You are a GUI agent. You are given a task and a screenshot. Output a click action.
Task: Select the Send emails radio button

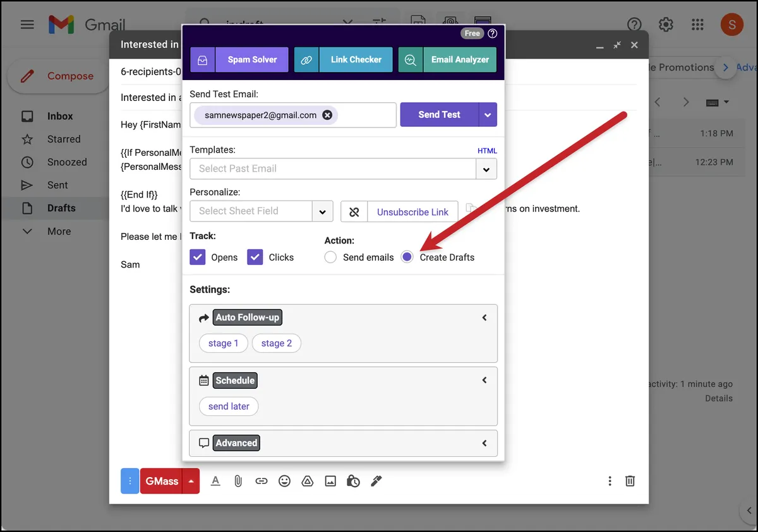click(330, 257)
